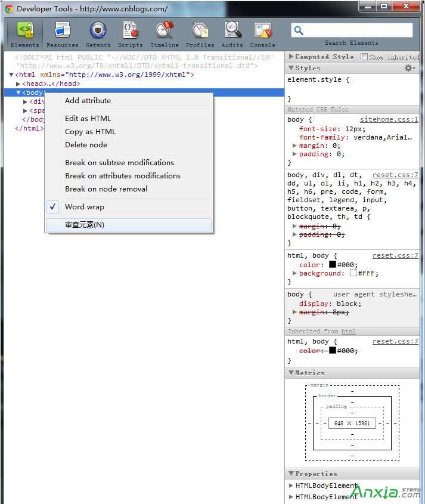
Task: Open the Elements panel icon
Action: pyautogui.click(x=25, y=31)
